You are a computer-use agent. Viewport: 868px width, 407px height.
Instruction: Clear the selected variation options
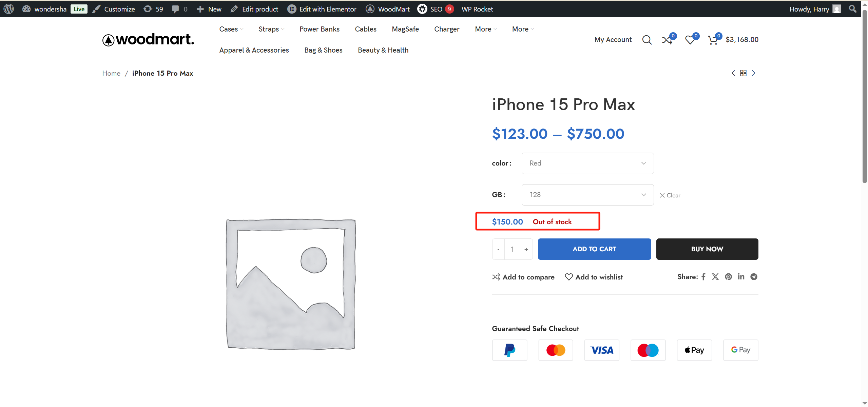click(670, 195)
